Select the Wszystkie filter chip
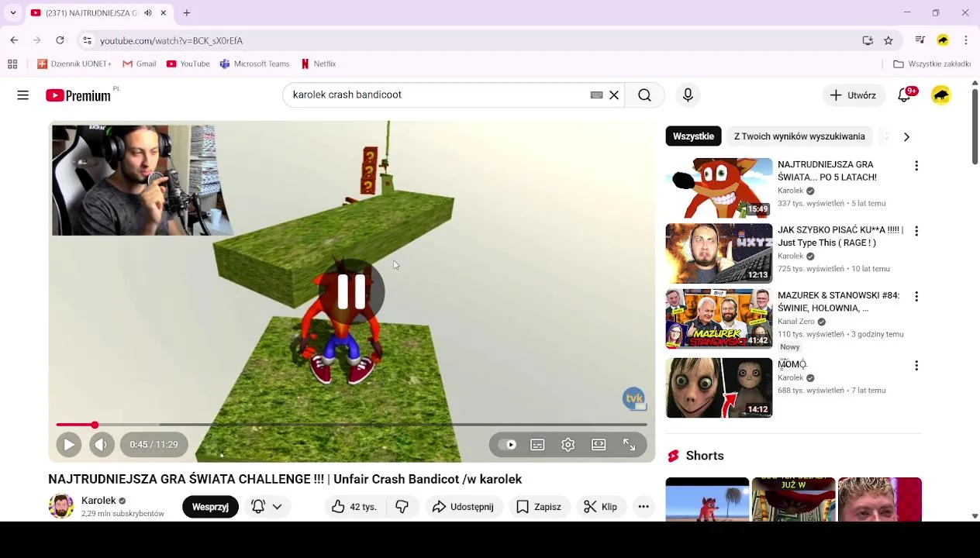Image resolution: width=980 pixels, height=558 pixels. 693,136
